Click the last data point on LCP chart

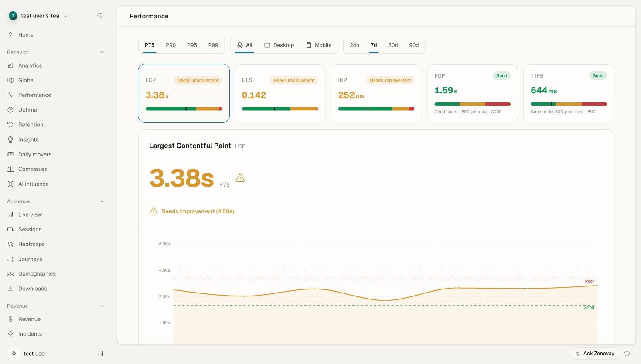pyautogui.click(x=596, y=286)
